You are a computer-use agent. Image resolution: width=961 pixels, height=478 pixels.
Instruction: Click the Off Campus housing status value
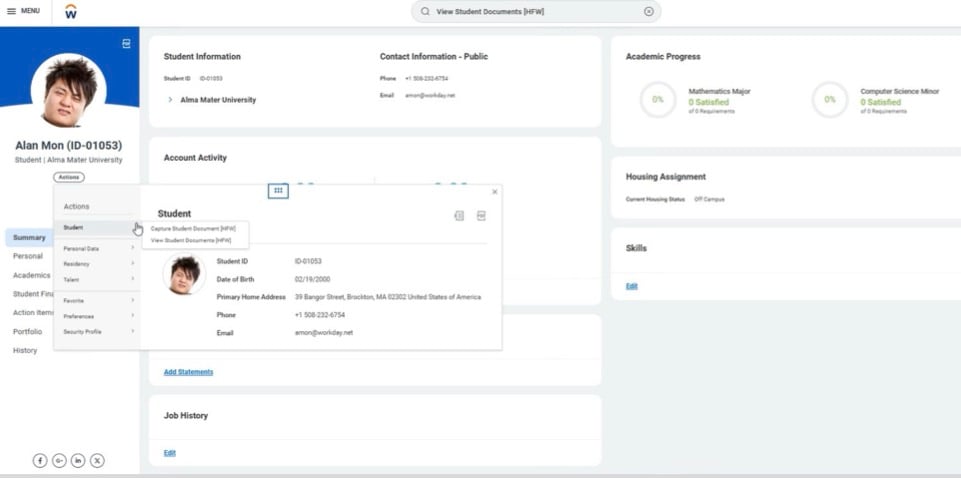point(709,199)
